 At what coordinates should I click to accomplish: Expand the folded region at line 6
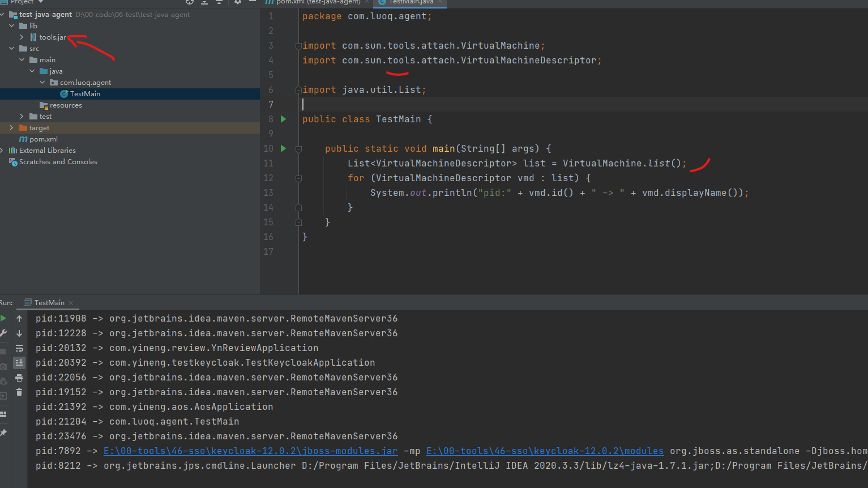click(x=298, y=89)
